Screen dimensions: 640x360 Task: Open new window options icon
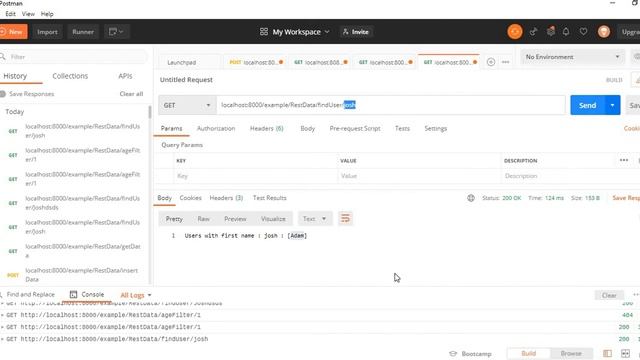point(116,32)
